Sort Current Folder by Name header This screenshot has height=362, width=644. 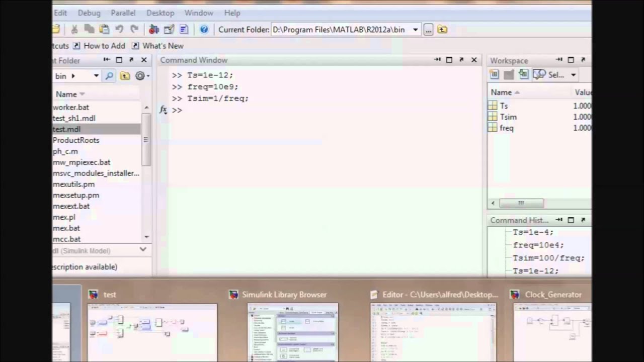tap(70, 94)
